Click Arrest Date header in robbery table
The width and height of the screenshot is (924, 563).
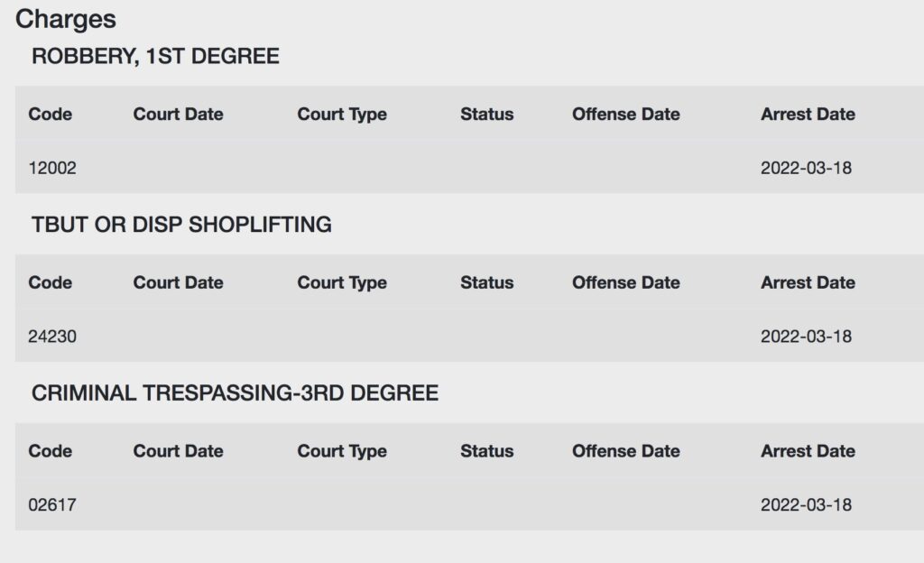tap(808, 115)
